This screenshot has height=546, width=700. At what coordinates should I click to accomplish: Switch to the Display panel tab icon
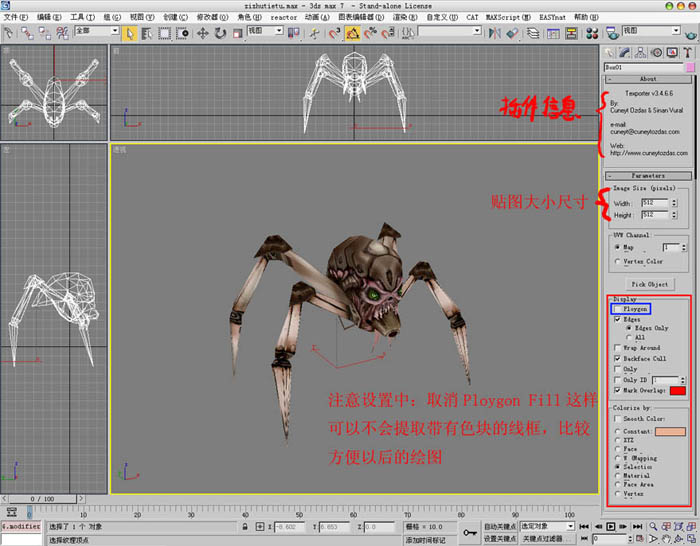tap(672, 53)
